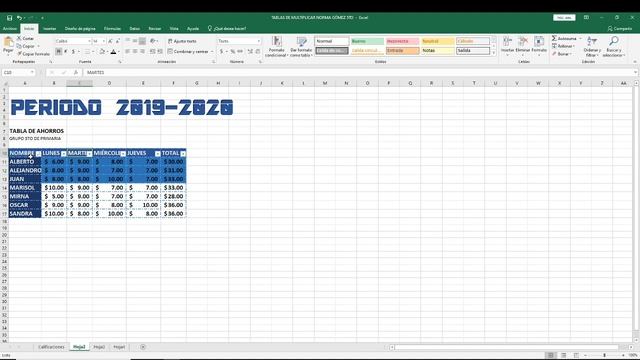Image resolution: width=640 pixels, height=360 pixels.
Task: Open the Fórmulas ribbon tab
Action: [112, 29]
